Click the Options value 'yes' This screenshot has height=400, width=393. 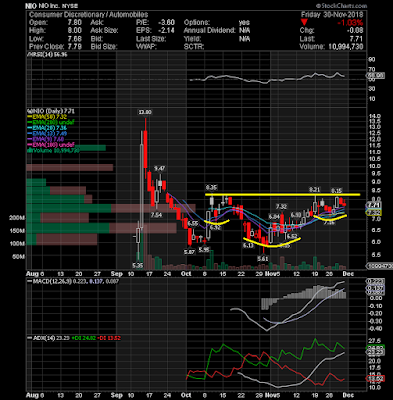(x=244, y=23)
